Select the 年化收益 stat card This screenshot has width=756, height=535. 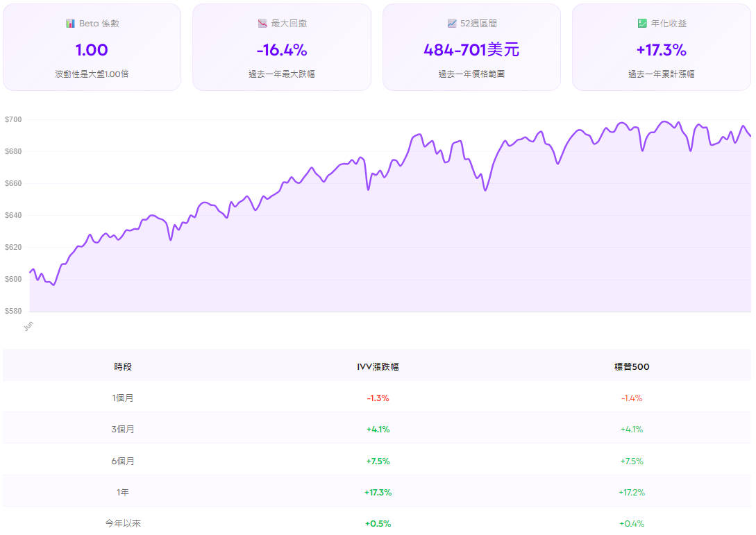coord(661,46)
